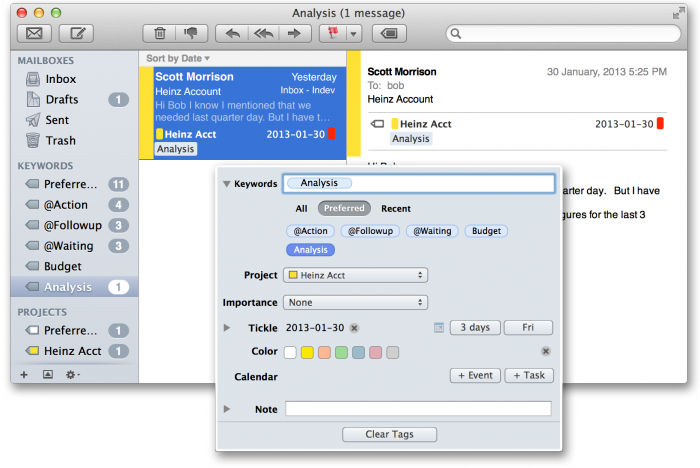Viewport: 700px width, 468px height.
Task: Flag the message with the red flag icon
Action: pos(333,33)
